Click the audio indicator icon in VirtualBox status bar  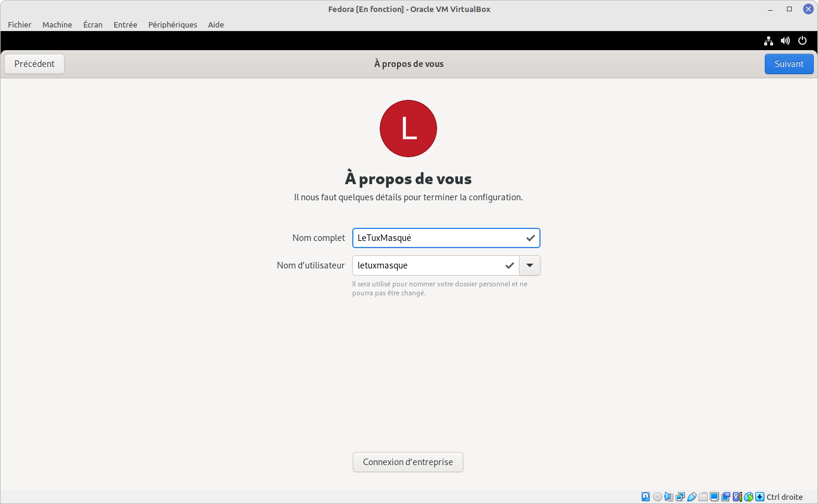[x=669, y=497]
